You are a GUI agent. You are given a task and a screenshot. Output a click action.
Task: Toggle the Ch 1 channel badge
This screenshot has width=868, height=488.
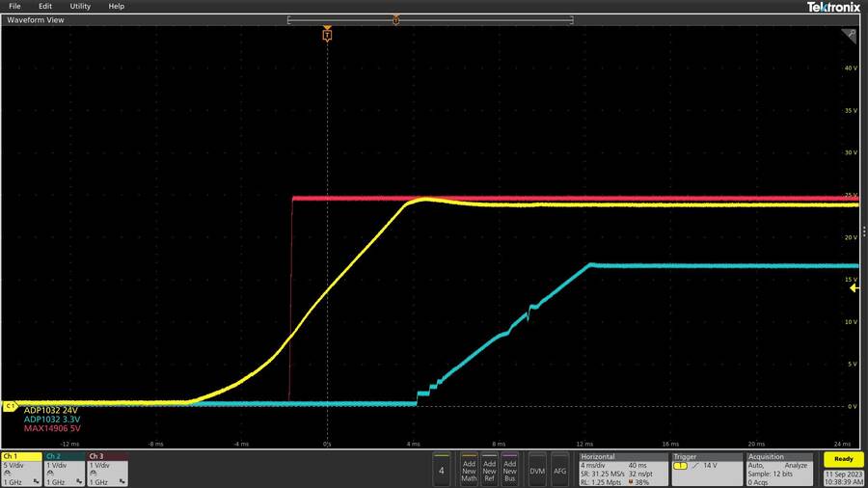click(21, 469)
